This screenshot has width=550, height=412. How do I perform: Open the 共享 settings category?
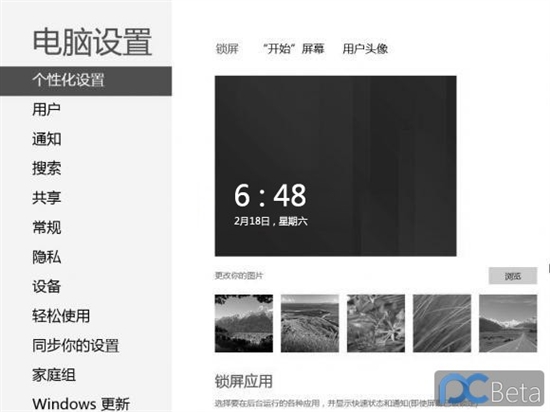point(47,198)
